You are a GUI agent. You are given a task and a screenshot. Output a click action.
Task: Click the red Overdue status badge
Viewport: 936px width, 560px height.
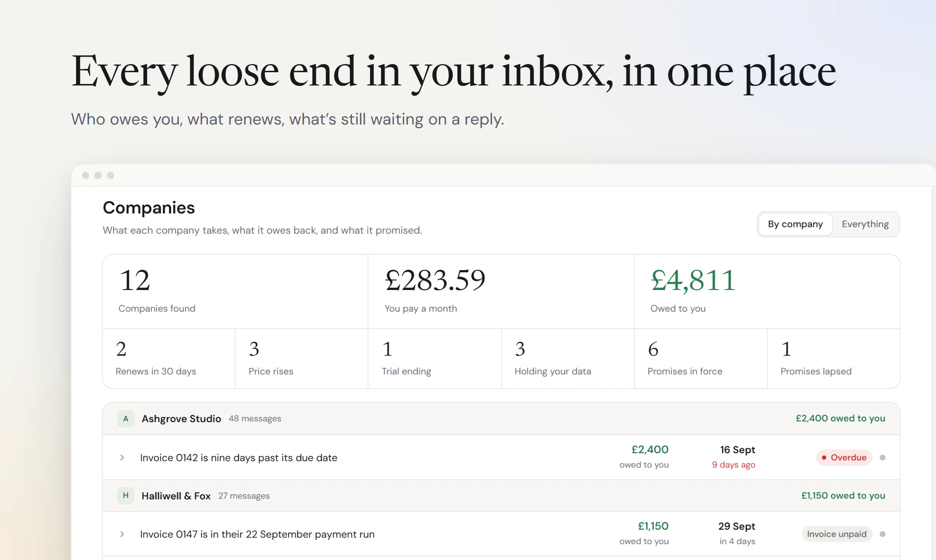[844, 457]
